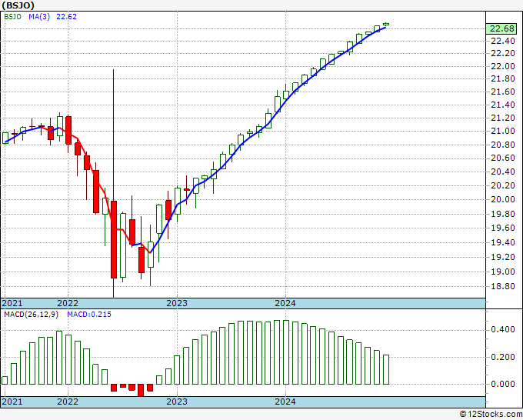Pick the 20.80 price axis label
The height and width of the screenshot is (420, 523).
[x=503, y=145]
